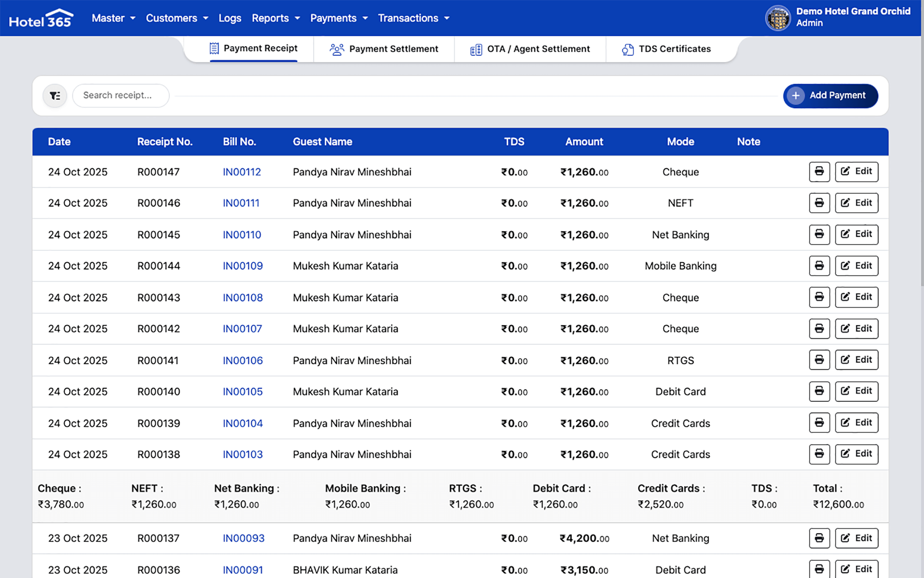924x578 pixels.
Task: Open the TDS Certificates tab
Action: [666, 49]
